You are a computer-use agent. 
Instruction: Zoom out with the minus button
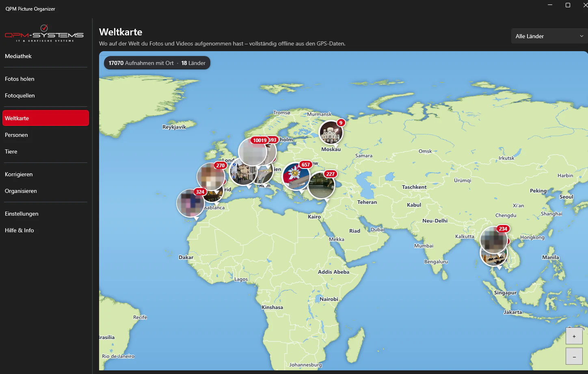[x=574, y=357]
